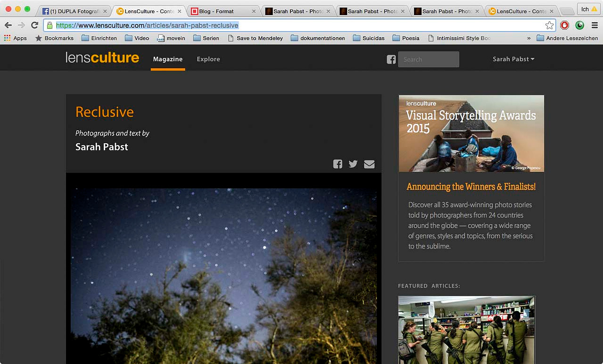Click the Save to Mendeley bookmark
The height and width of the screenshot is (364, 603).
point(255,38)
